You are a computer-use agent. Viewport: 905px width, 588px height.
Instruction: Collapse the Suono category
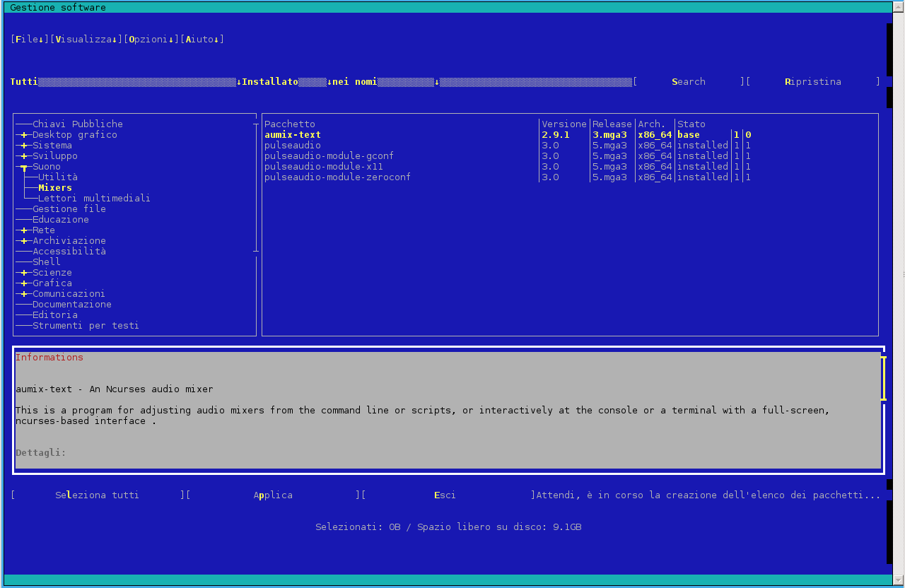point(24,167)
